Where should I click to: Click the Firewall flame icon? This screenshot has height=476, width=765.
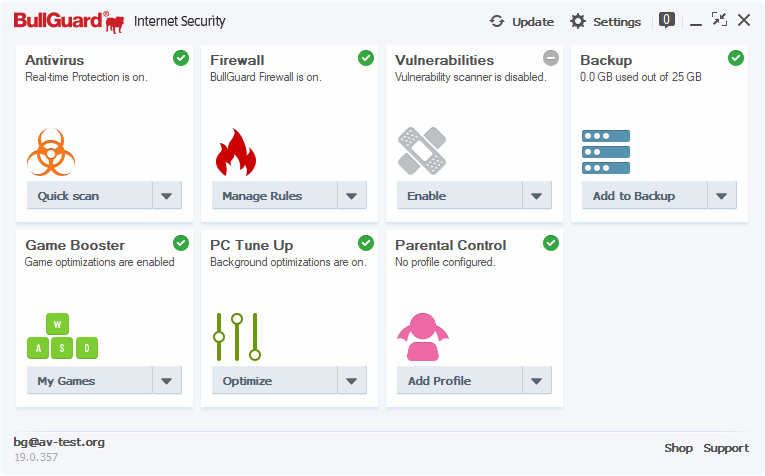coord(236,151)
